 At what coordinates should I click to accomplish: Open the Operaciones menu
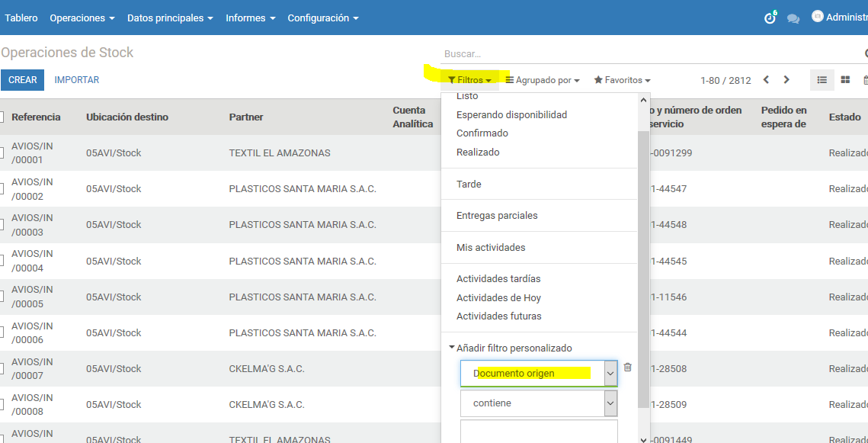click(x=82, y=18)
